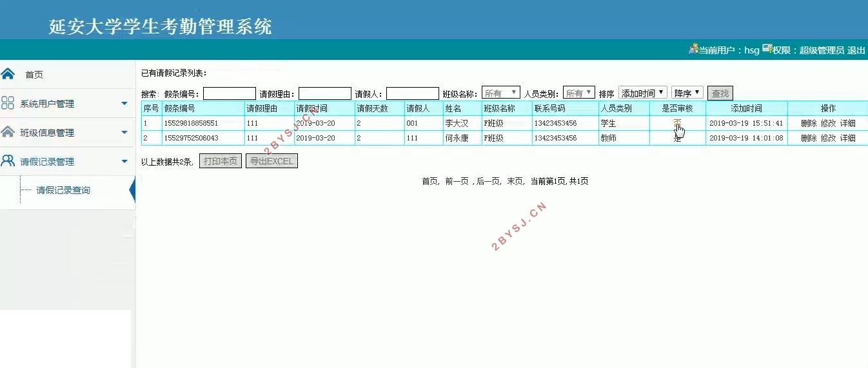Open the 人员类别 filter dropdown

point(579,93)
